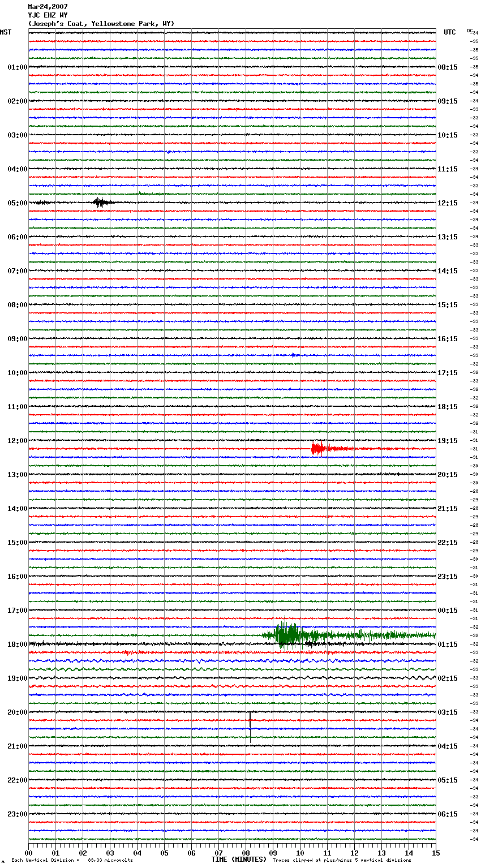Click the Traces clipped at plus/minus 5 vertical divisions note
The width and height of the screenshot is (481, 868).
pos(342,861)
